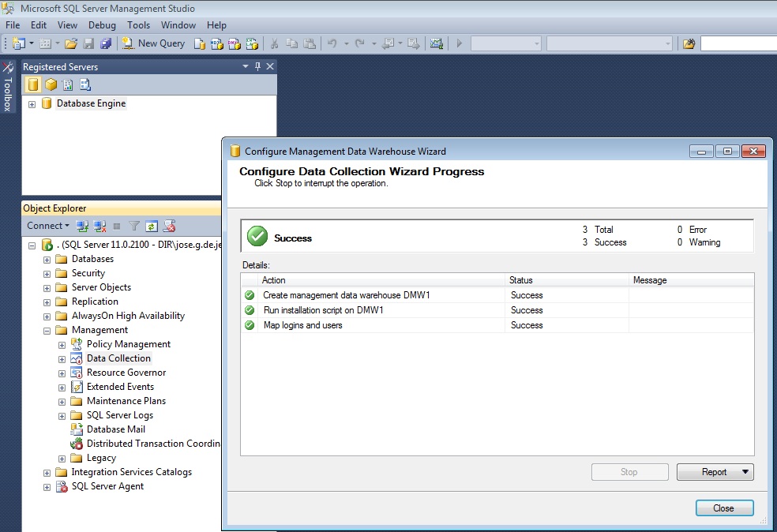Click the Find in Files icon
Screen dimensions: 777x532
tap(689, 43)
